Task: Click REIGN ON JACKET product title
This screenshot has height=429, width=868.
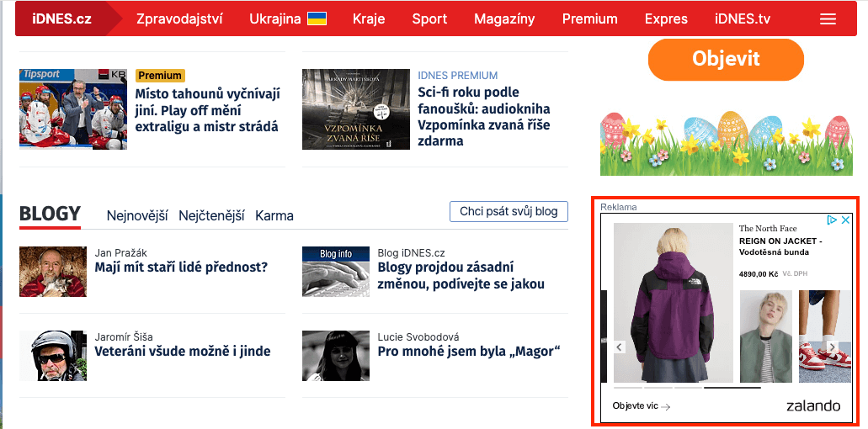Action: (780, 246)
